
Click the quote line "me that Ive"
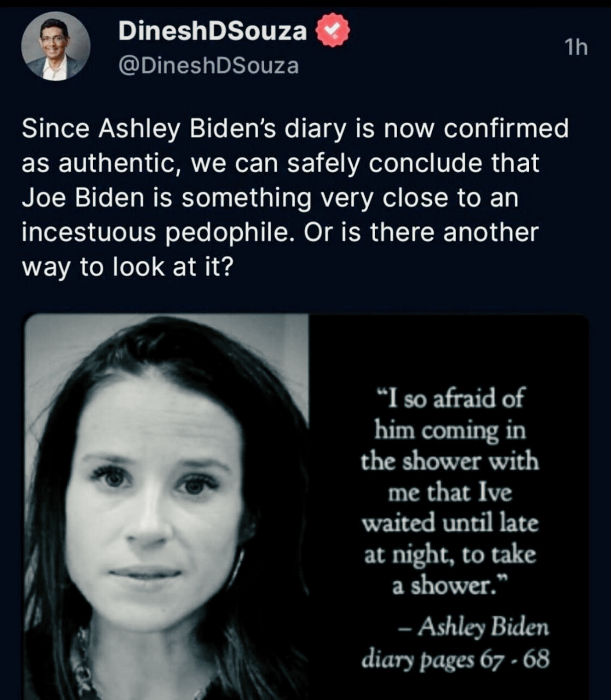[450, 493]
